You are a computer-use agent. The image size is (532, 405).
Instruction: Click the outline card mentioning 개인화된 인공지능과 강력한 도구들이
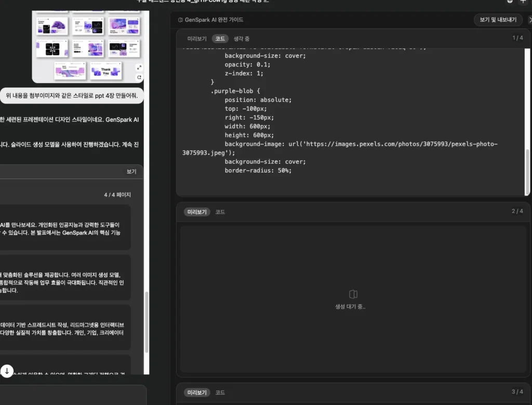click(x=65, y=228)
